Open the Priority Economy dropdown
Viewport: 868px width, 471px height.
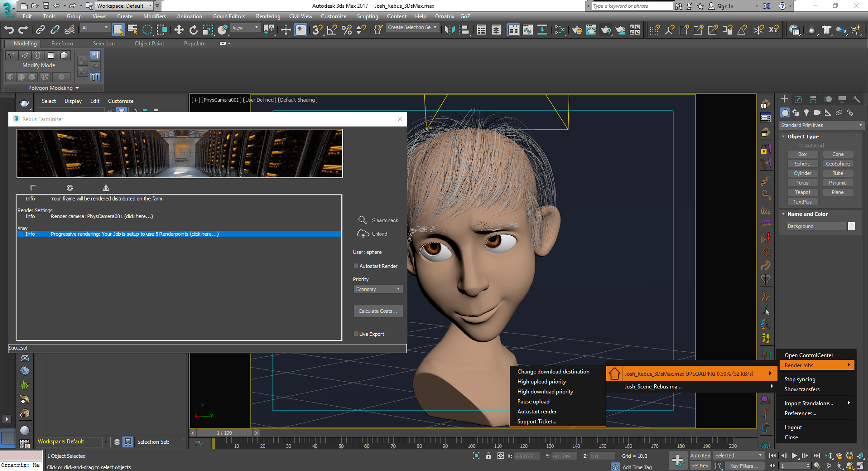(378, 289)
